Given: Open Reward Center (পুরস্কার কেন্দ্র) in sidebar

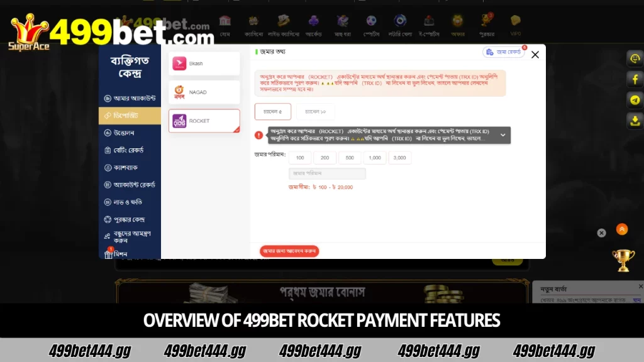Looking at the screenshot, I should point(130,219).
